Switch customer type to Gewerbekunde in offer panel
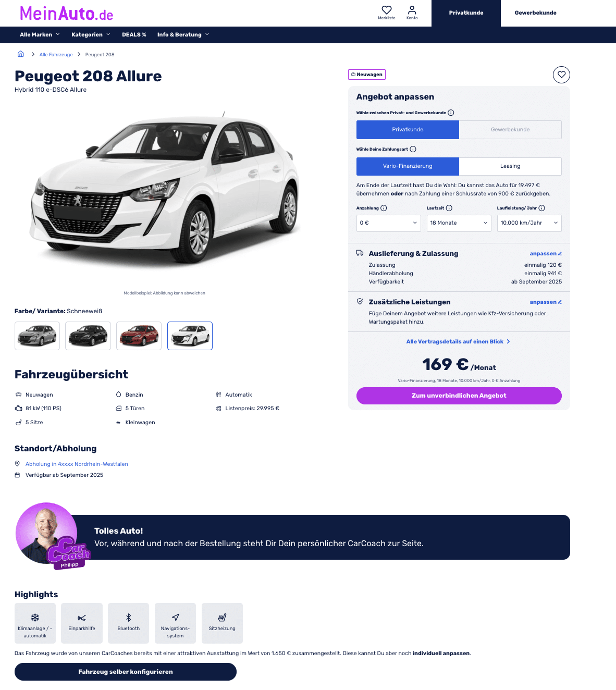Screen dimensions: 616x690 coord(510,130)
